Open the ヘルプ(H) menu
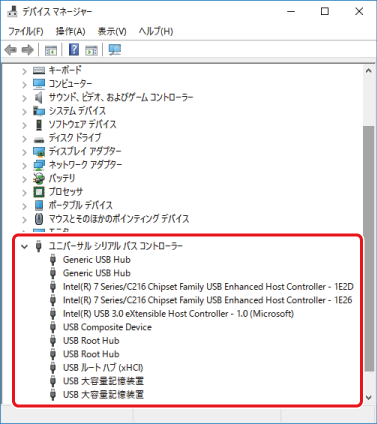The width and height of the screenshot is (377, 424). tap(156, 31)
